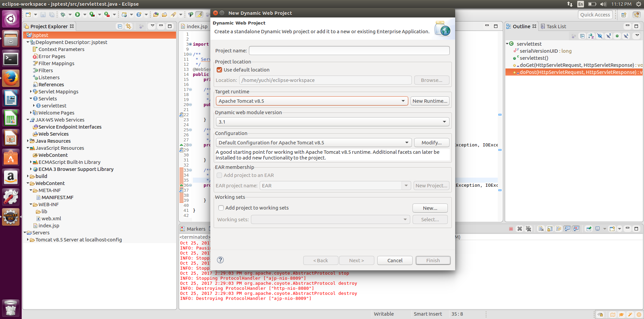Click New... working set button
Viewport: 644px width, 319px height.
430,208
